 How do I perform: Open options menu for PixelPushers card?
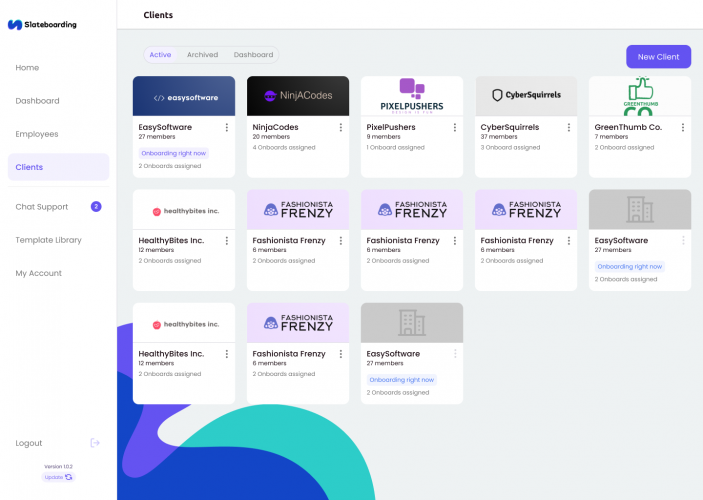pos(455,127)
